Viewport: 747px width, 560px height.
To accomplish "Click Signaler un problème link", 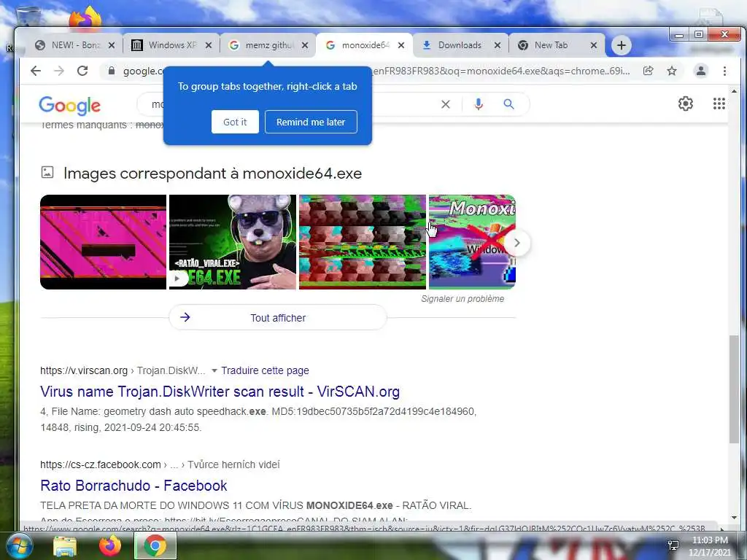I will point(462,298).
